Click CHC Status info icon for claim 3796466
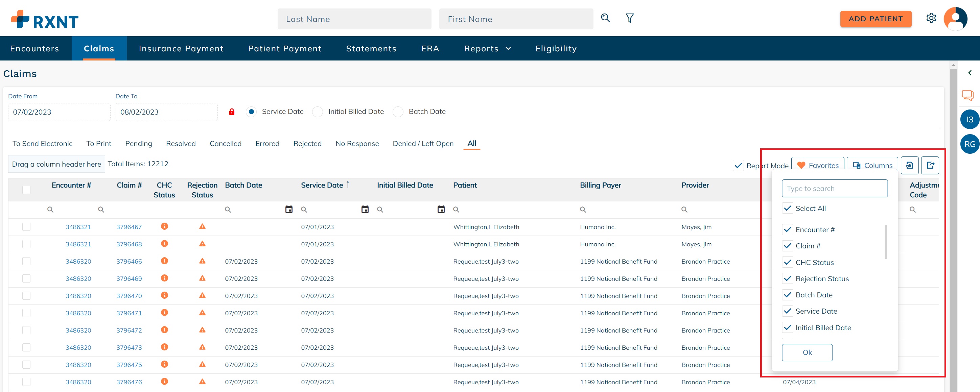This screenshot has width=980, height=392. (x=164, y=261)
